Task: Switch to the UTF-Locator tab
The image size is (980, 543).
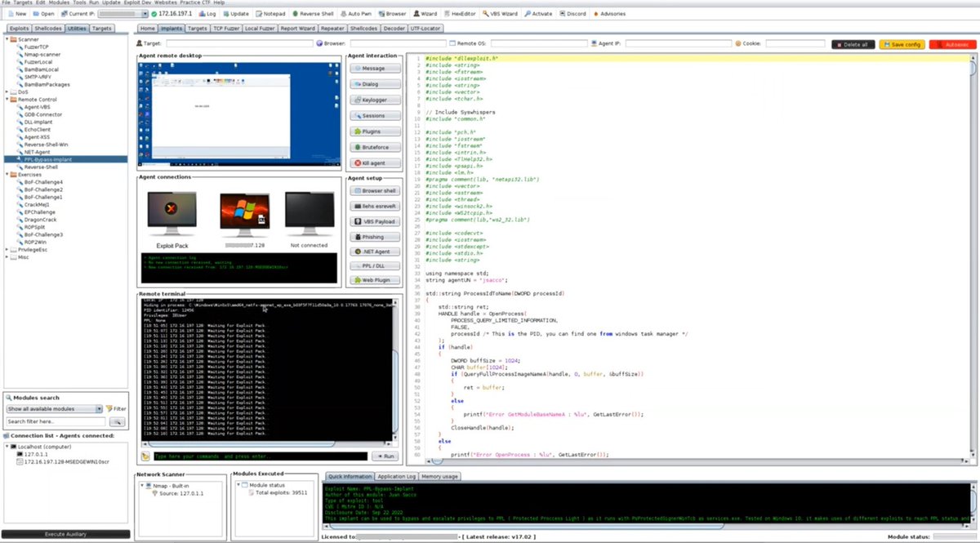Action: (425, 28)
